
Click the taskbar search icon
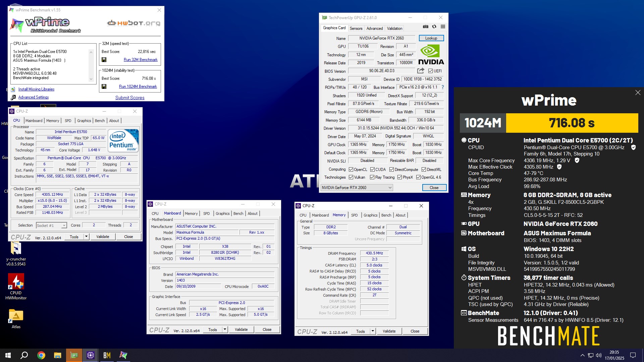pos(24,355)
